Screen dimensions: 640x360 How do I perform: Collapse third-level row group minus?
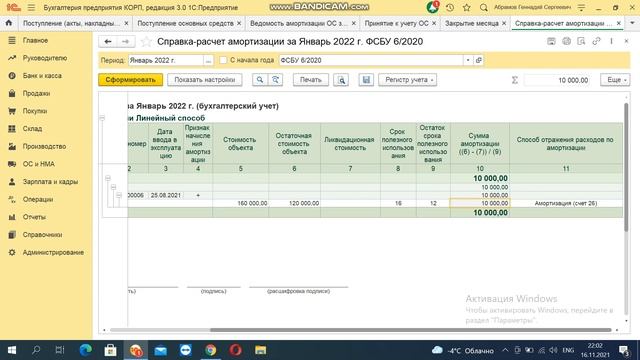pos(119,195)
